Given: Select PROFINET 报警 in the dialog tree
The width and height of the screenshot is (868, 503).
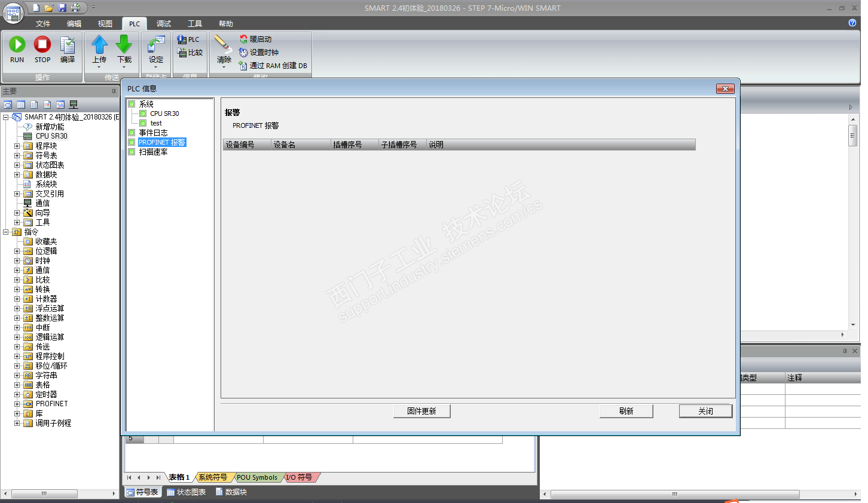Looking at the screenshot, I should pos(162,142).
